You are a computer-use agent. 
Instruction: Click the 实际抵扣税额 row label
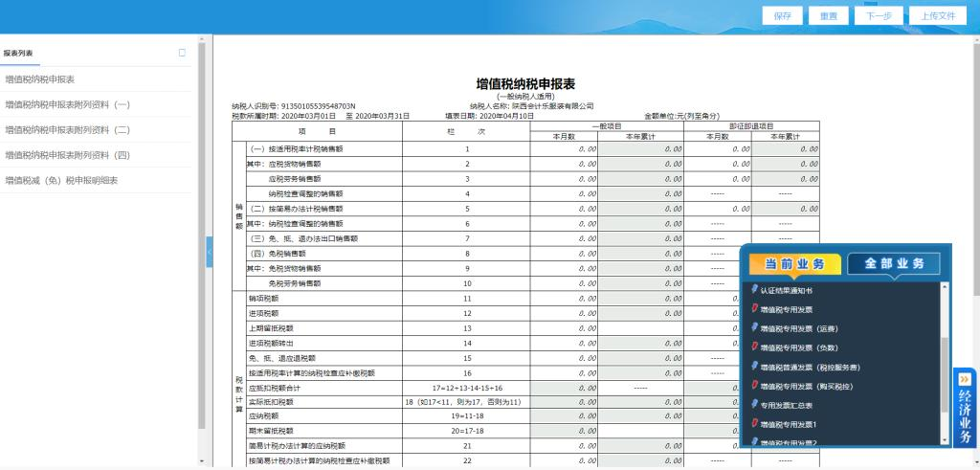coord(271,402)
